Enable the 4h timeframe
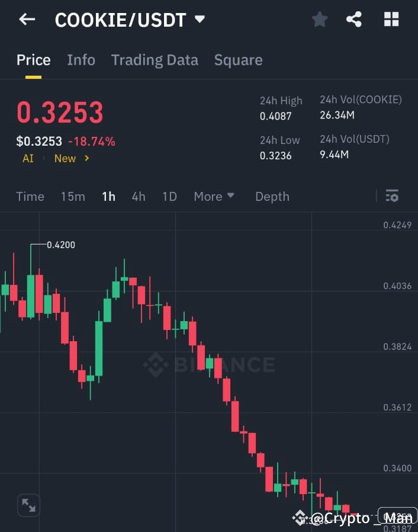 [139, 196]
